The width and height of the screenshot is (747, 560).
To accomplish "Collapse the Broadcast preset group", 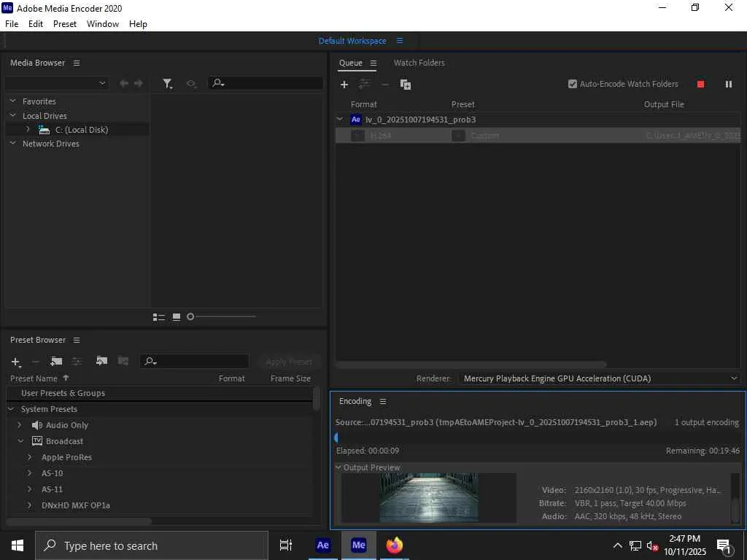I will tap(20, 441).
